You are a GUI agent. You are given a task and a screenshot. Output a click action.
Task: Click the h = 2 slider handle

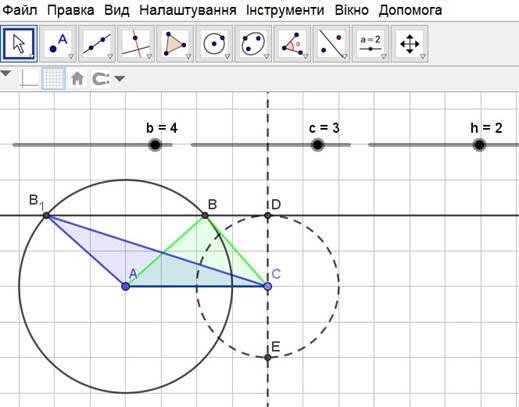479,145
